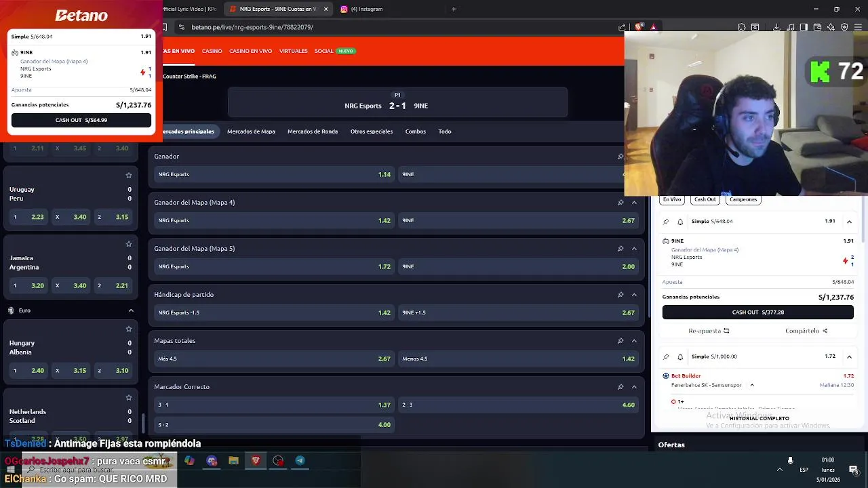
Task: Collapse the Simple S/1,000.00 bet card
Action: 849,357
